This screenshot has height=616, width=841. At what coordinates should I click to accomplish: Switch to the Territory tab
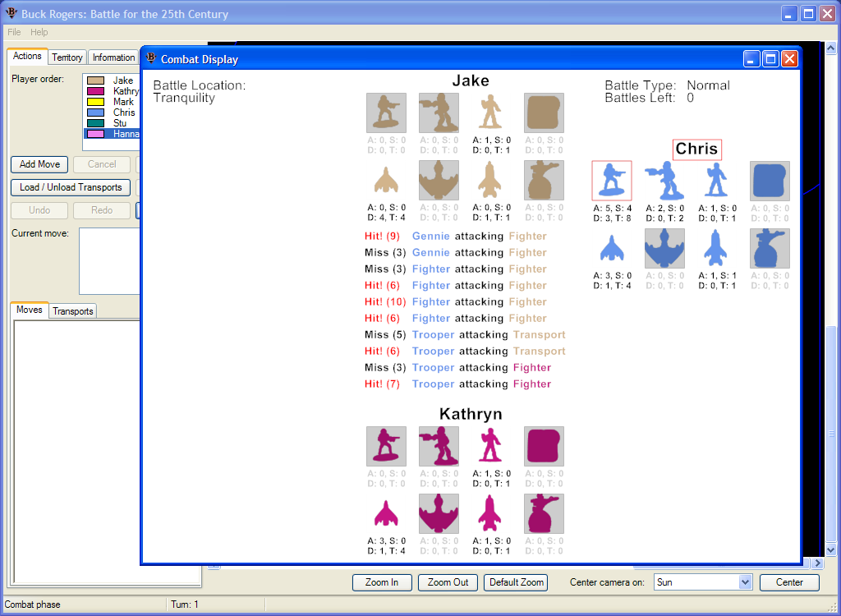pos(67,57)
